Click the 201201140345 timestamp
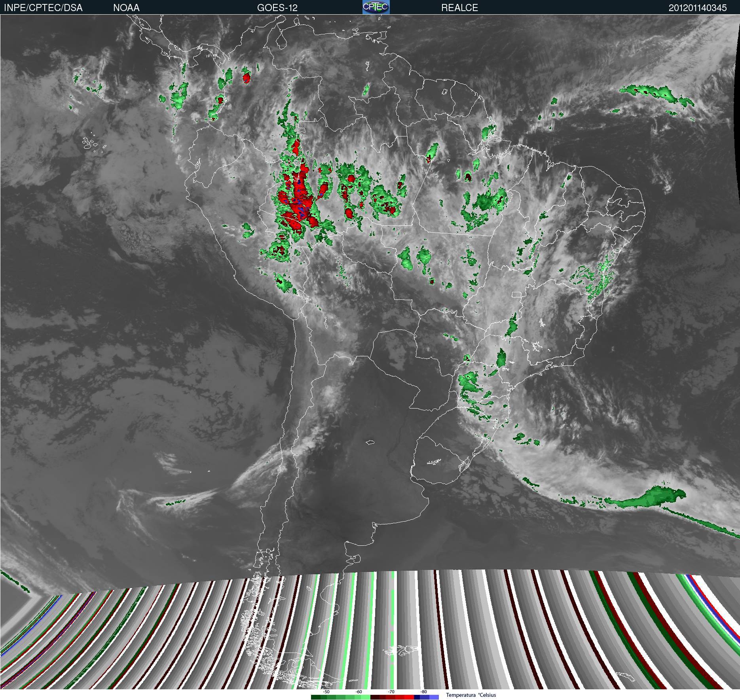 click(x=698, y=8)
